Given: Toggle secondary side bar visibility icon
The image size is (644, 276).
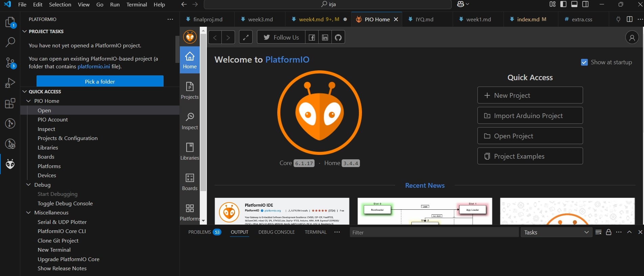Looking at the screenshot, I should coord(585,4).
